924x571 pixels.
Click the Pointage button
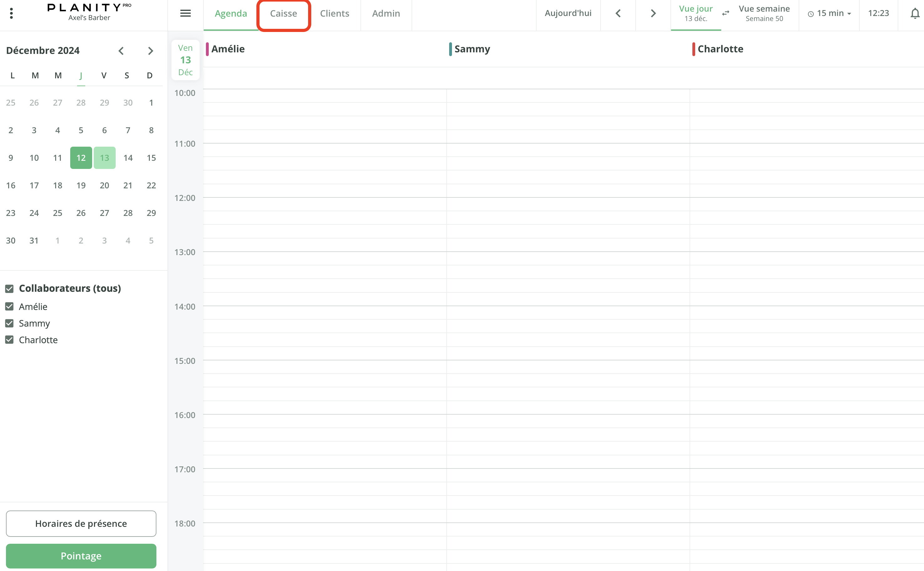tap(81, 556)
